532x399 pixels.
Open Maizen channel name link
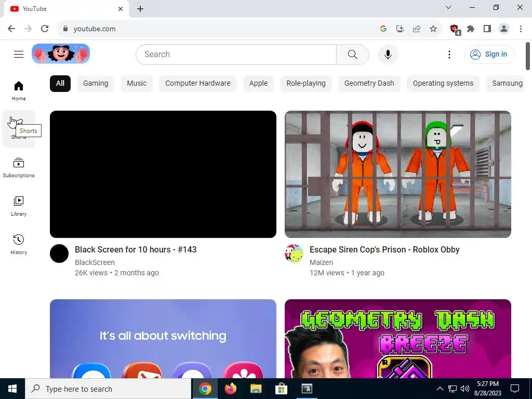[321, 262]
